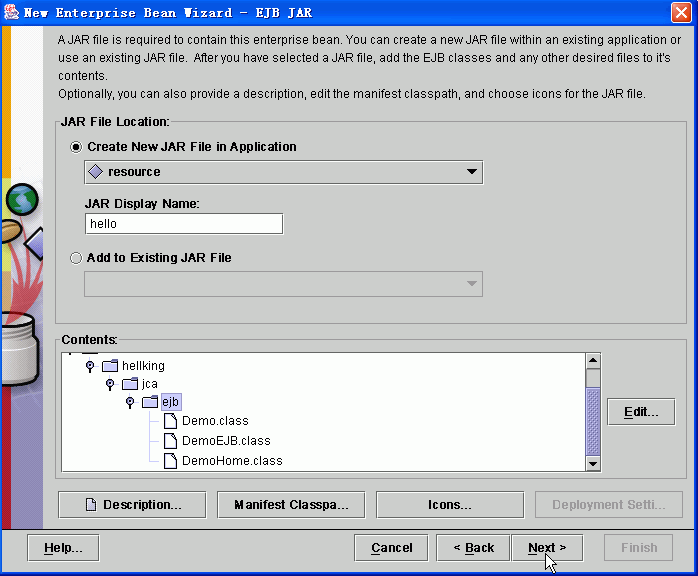Select the ejb folder icon
This screenshot has height=576, width=698.
pyautogui.click(x=150, y=402)
